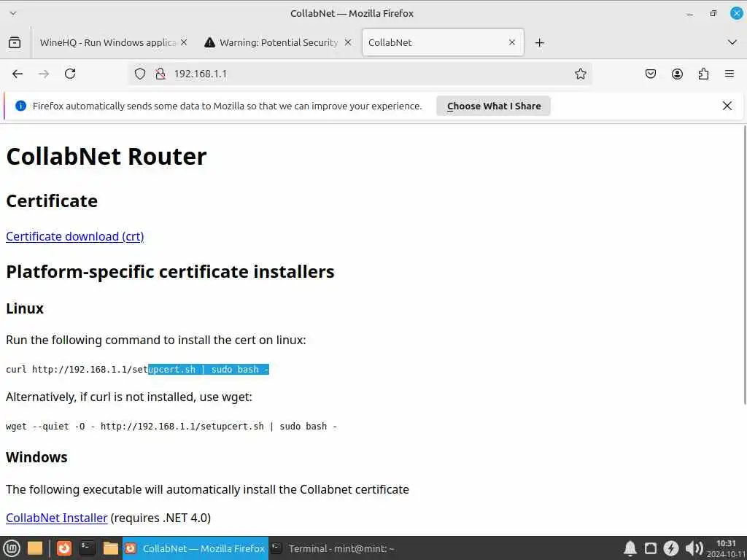Select the CollabNet tab

pyautogui.click(x=443, y=42)
